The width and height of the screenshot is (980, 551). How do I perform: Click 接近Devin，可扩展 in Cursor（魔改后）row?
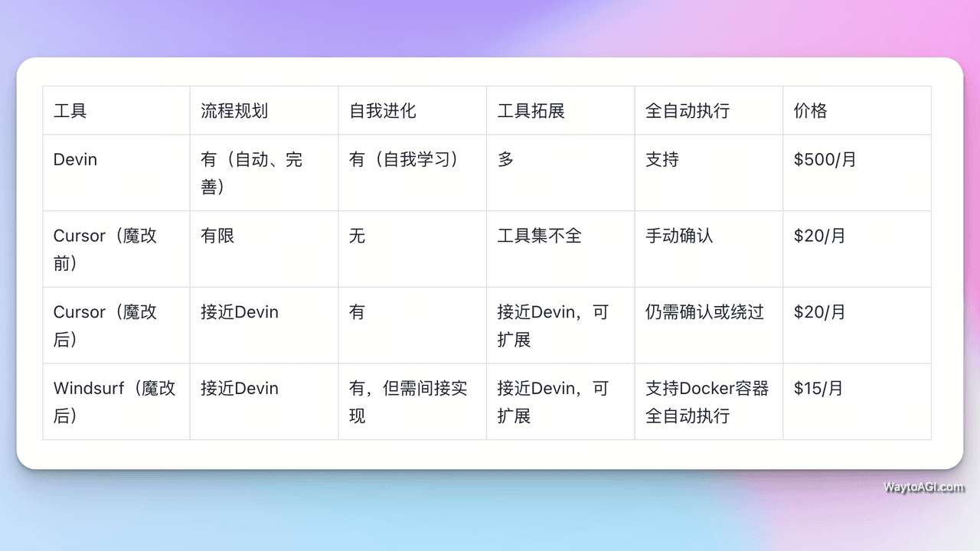[x=561, y=325]
